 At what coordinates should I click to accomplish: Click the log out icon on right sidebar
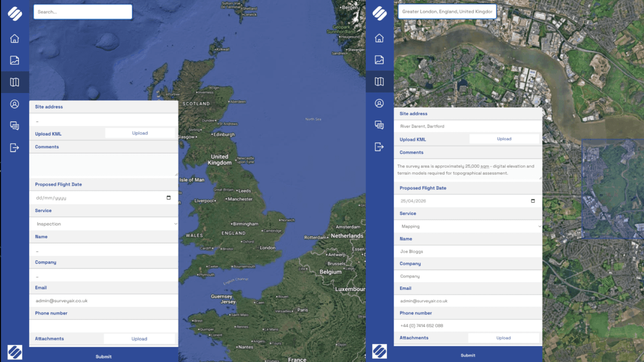pos(379,147)
